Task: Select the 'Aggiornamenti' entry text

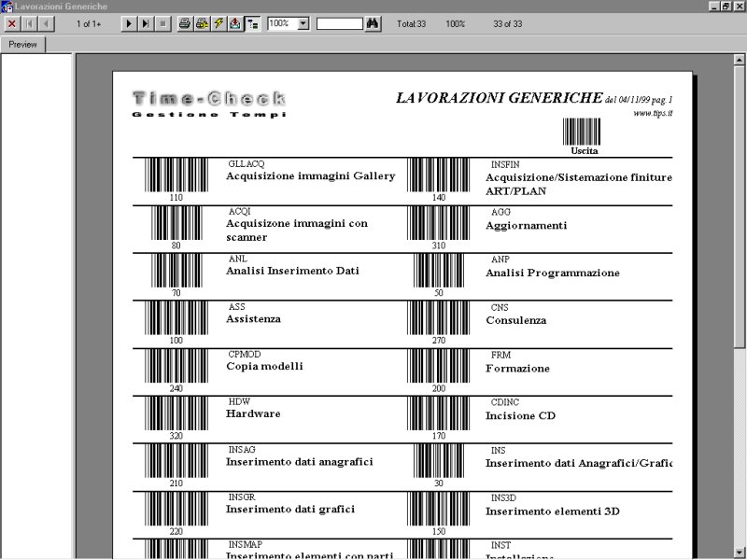Action: click(x=527, y=226)
